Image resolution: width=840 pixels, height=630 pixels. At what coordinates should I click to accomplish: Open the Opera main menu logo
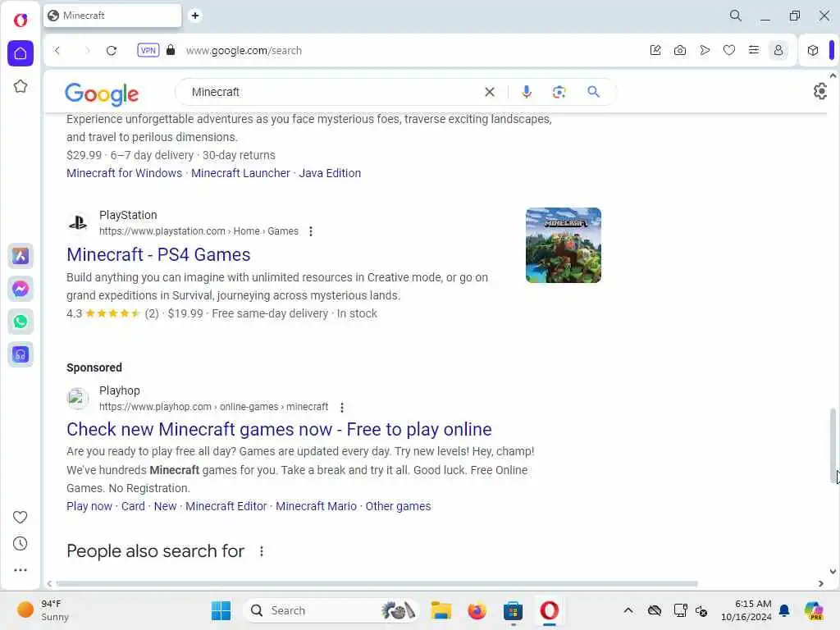[21, 21]
